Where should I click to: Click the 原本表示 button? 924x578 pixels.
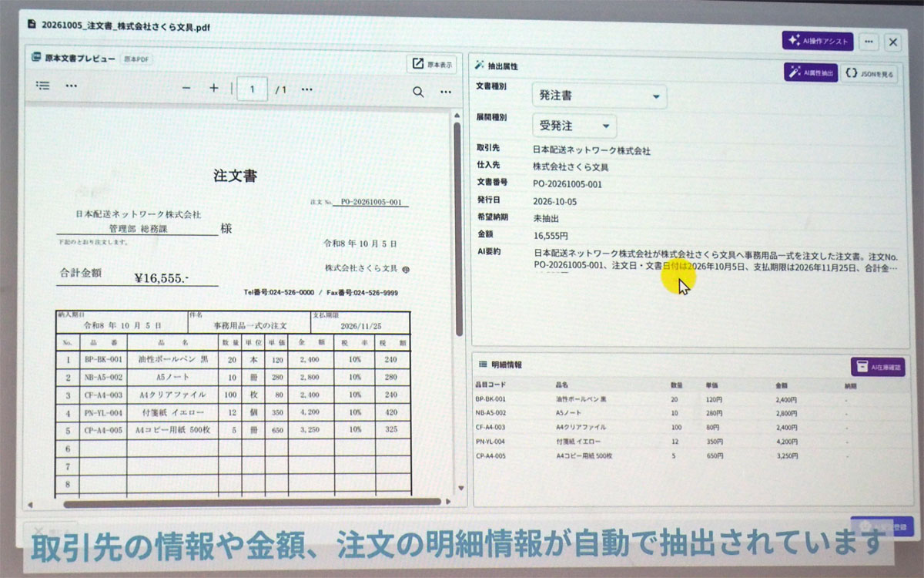pos(431,64)
